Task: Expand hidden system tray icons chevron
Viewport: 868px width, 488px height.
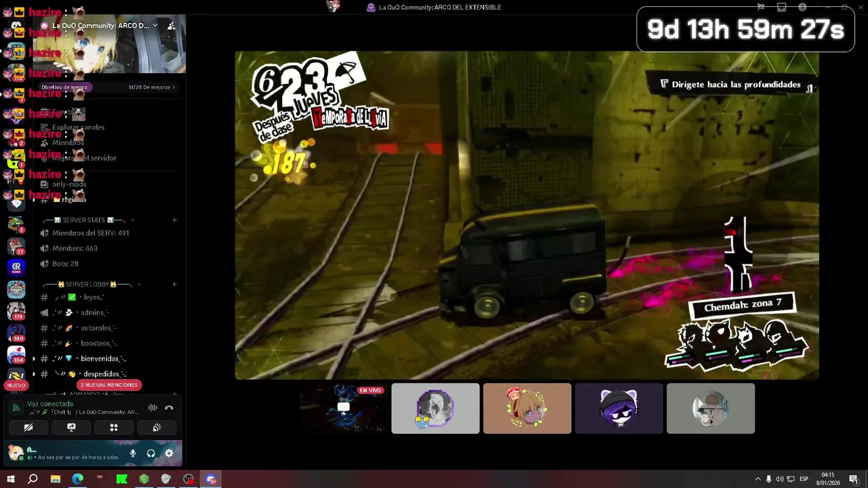Action: pos(758,479)
